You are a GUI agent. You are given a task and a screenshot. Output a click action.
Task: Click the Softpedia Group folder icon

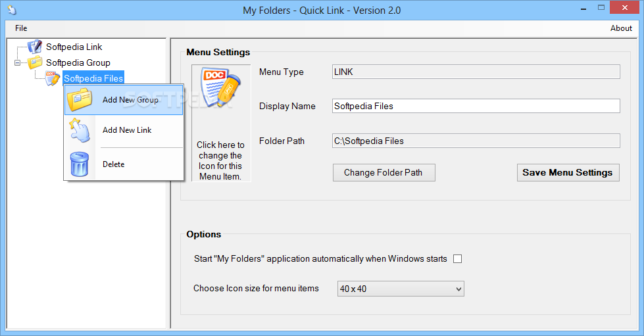[x=35, y=62]
